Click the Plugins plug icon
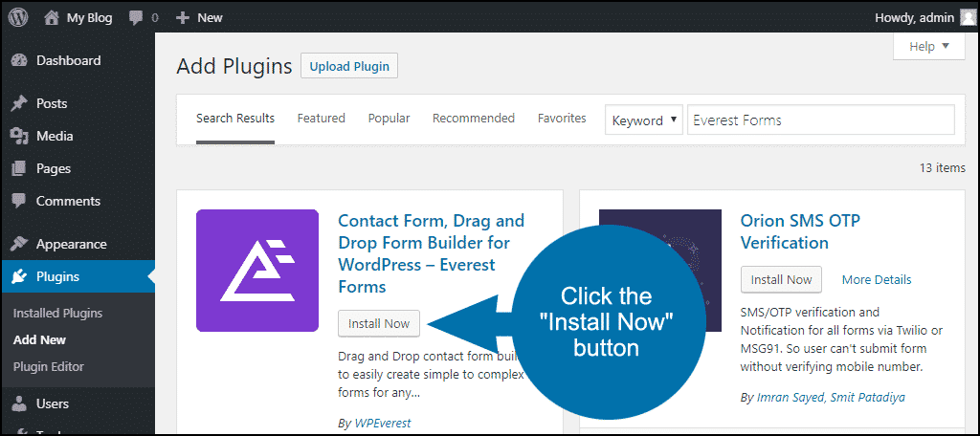Screen dimensions: 980x436 pos(20,276)
